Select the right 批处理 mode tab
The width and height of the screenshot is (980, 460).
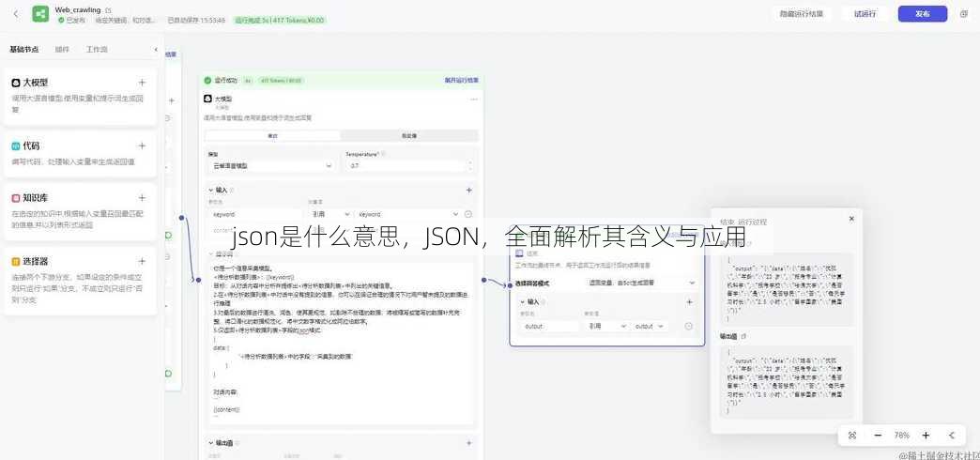tap(409, 135)
